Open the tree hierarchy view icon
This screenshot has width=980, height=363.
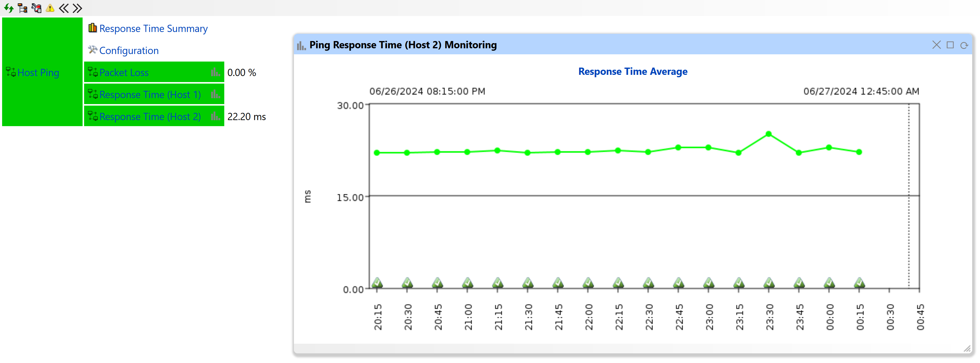click(22, 8)
